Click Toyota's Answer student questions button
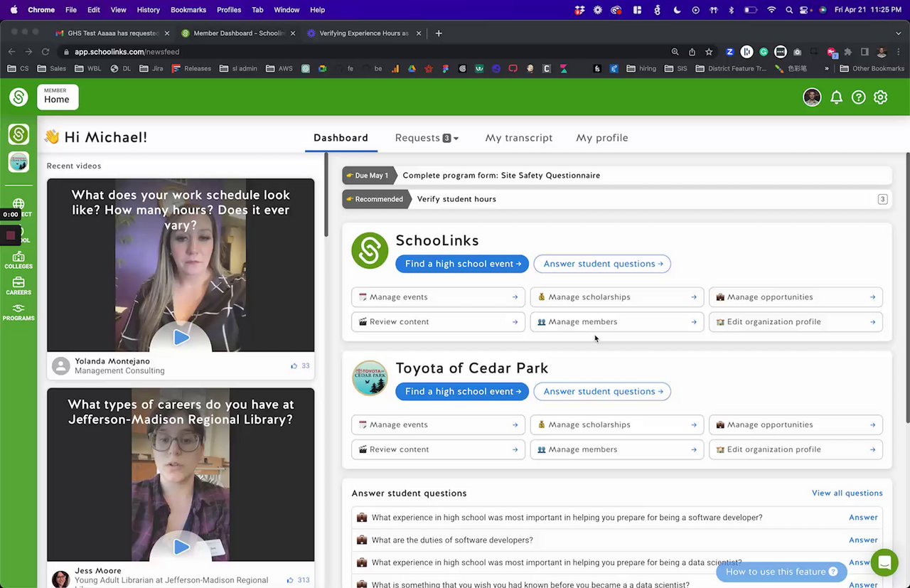910x588 pixels. [602, 391]
